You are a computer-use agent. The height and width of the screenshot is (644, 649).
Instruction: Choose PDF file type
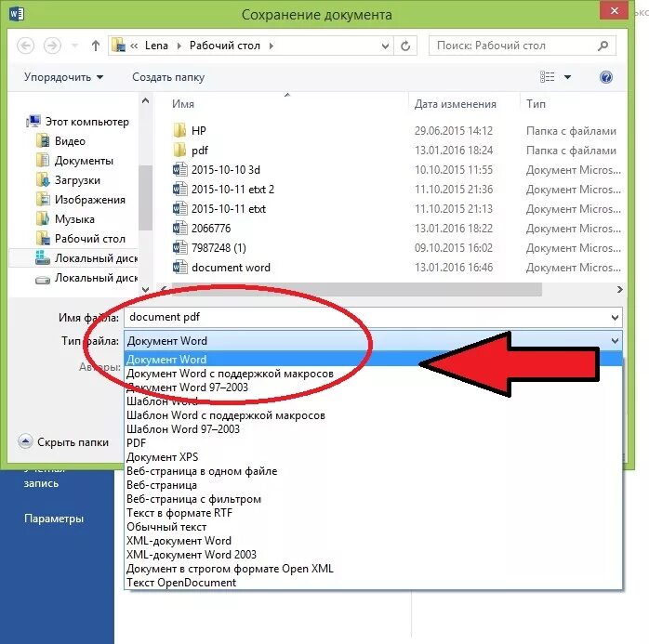click(374, 443)
